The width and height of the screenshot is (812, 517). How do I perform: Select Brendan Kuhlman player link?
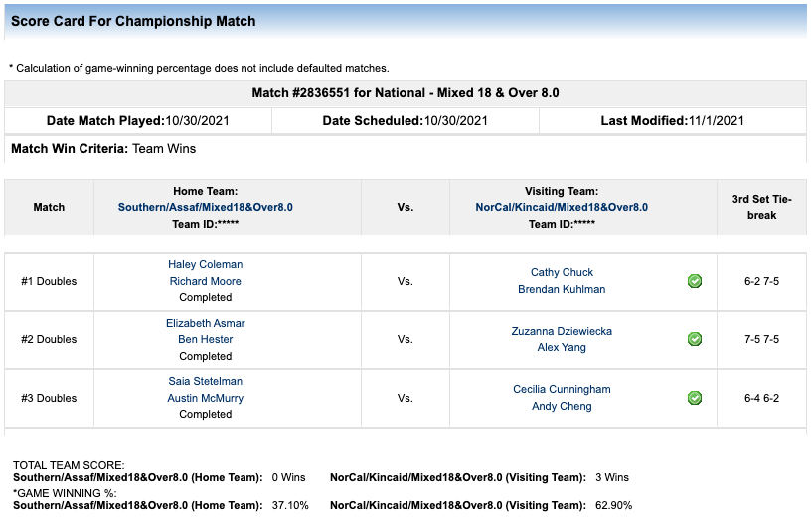pyautogui.click(x=562, y=289)
